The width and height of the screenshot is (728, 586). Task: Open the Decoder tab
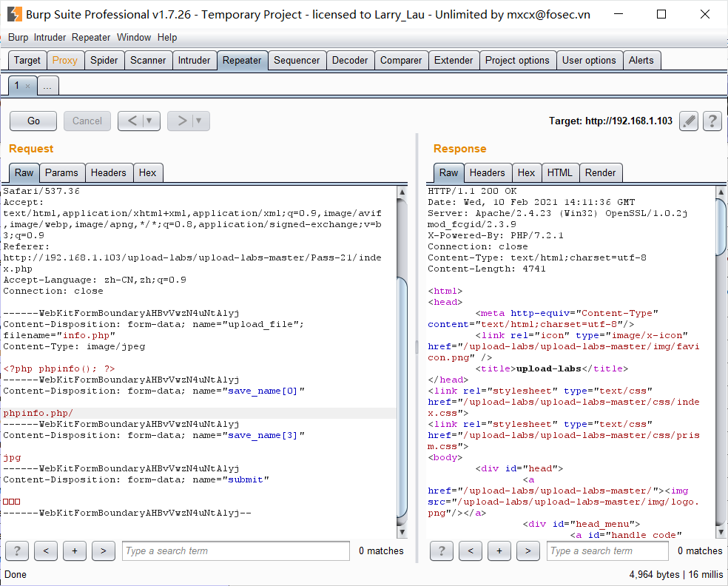coord(349,61)
